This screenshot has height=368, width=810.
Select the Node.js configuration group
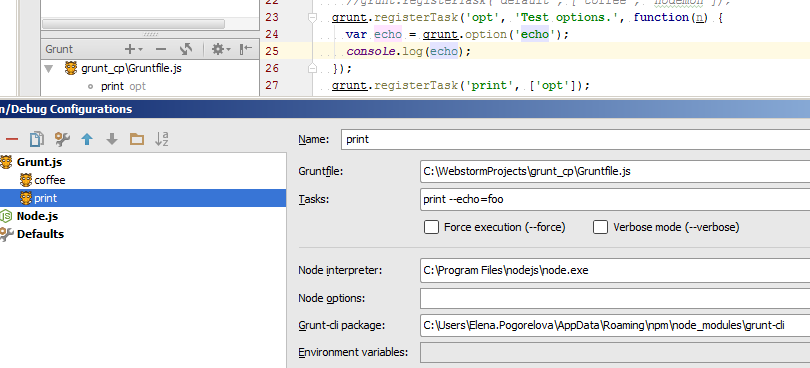[37, 216]
